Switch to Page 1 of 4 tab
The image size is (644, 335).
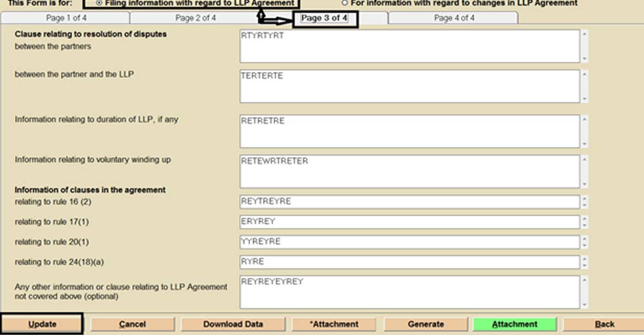point(66,18)
